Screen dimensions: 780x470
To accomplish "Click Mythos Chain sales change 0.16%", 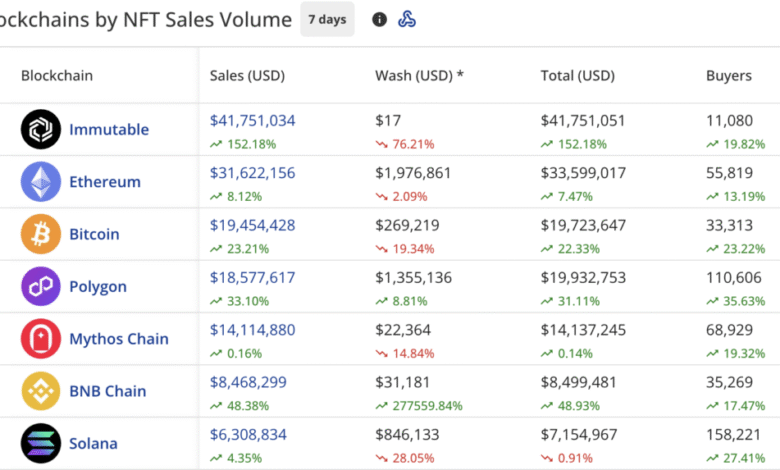I will (x=244, y=354).
